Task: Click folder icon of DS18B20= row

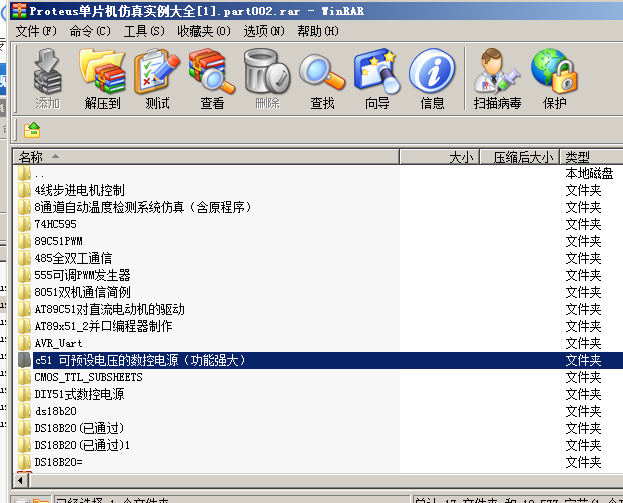Action: (x=25, y=462)
